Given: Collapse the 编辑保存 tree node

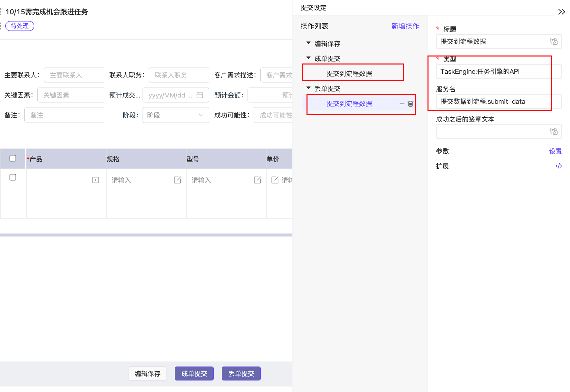Looking at the screenshot, I should click(308, 43).
